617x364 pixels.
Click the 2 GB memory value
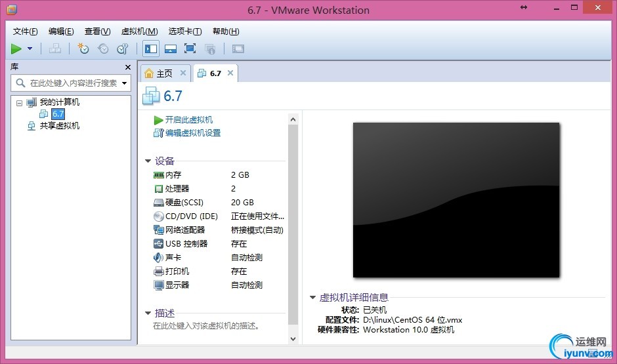[x=240, y=175]
